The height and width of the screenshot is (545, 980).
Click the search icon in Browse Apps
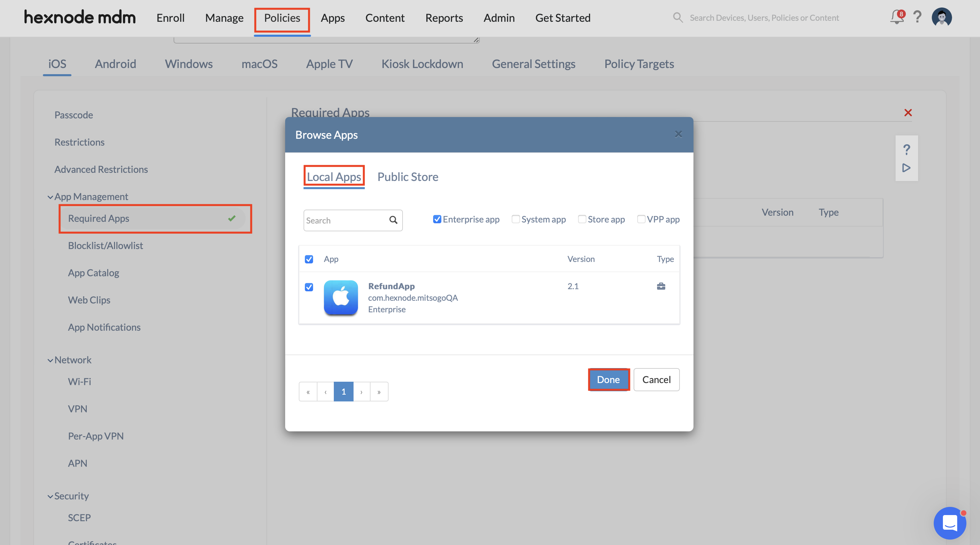393,220
